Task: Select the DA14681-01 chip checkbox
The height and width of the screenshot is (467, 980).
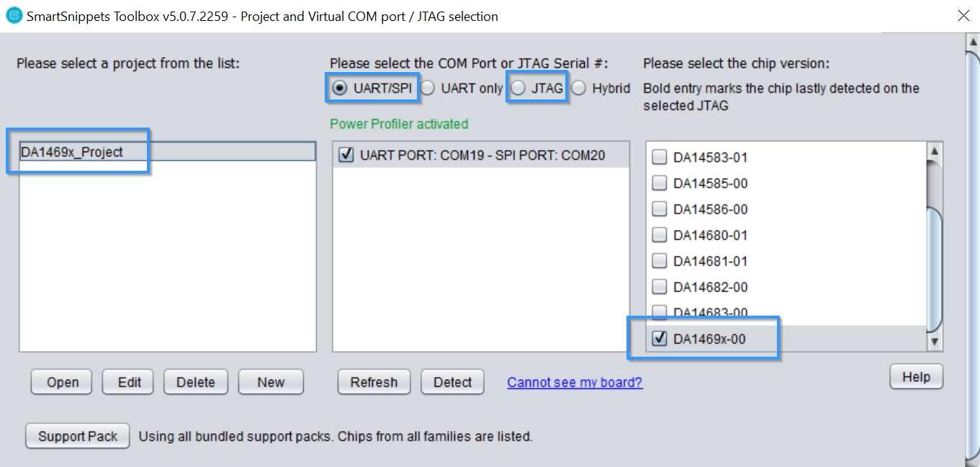Action: (659, 261)
